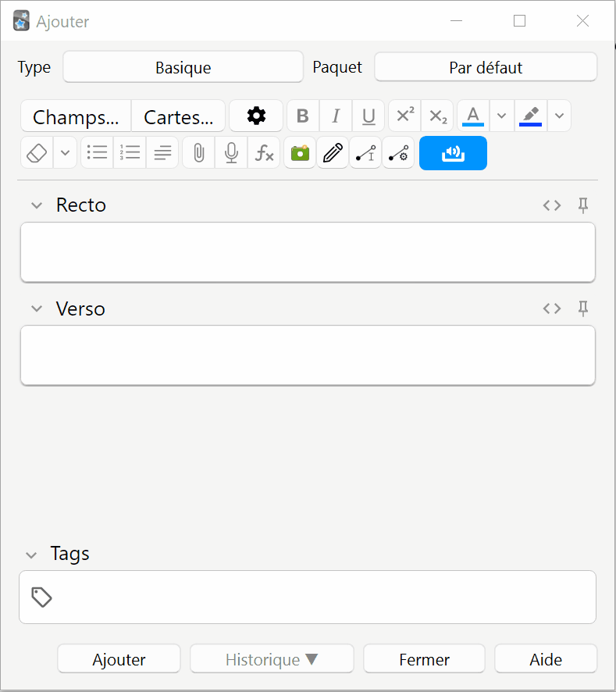Change the deck from Par défaut
The image size is (616, 692).
[486, 67]
